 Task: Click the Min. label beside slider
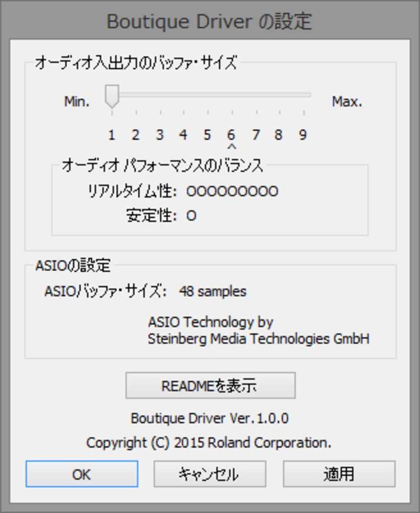pos(77,102)
